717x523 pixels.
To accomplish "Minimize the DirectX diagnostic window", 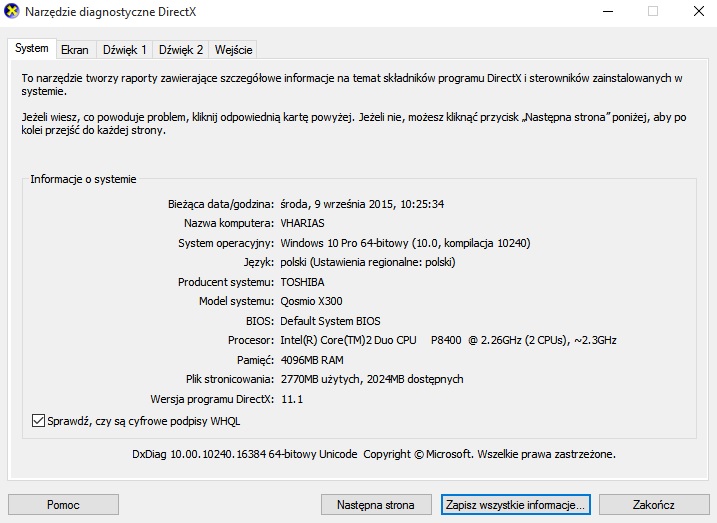I will (608, 11).
